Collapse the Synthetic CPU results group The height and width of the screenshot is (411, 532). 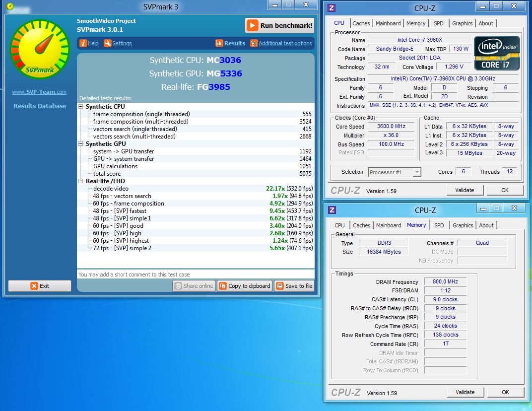[x=81, y=107]
